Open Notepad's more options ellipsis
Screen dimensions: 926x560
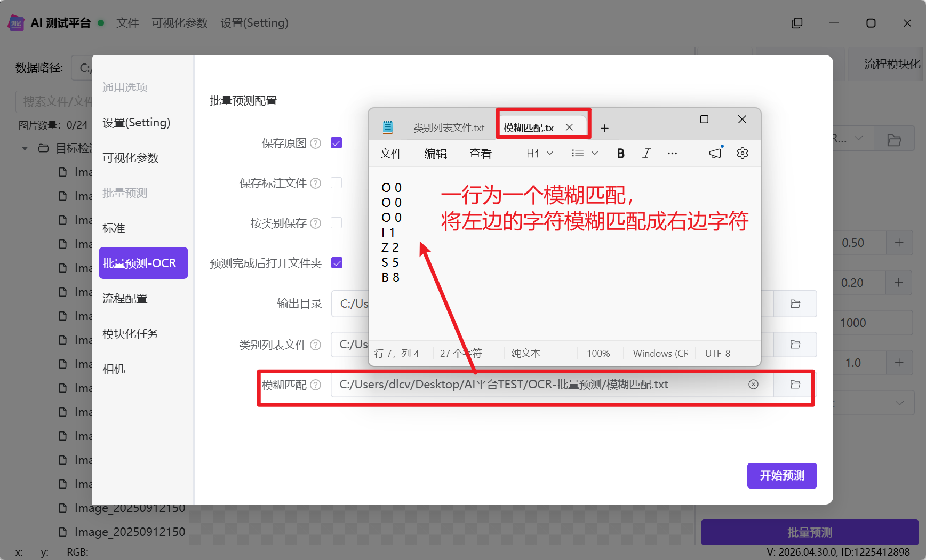point(672,154)
